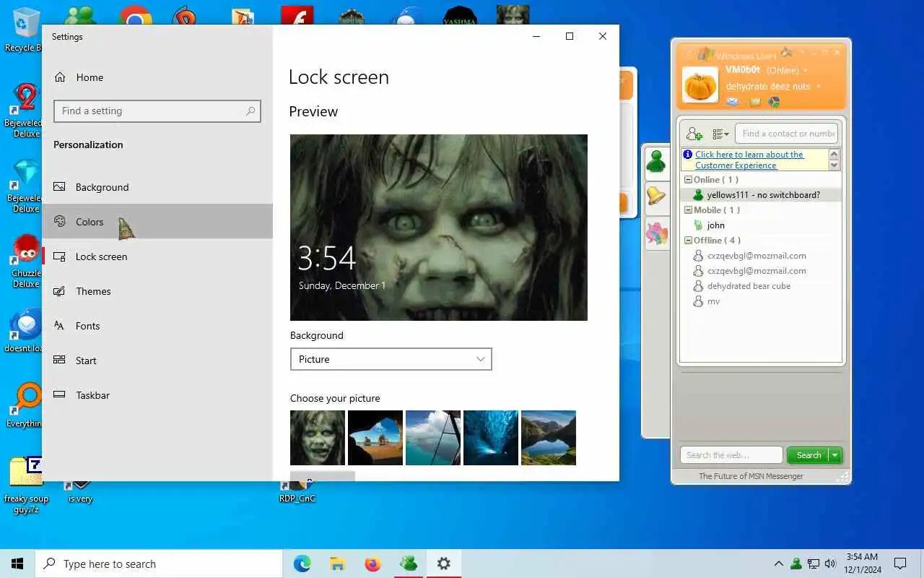Open Firefox from the taskbar
924x578 pixels.
click(372, 564)
